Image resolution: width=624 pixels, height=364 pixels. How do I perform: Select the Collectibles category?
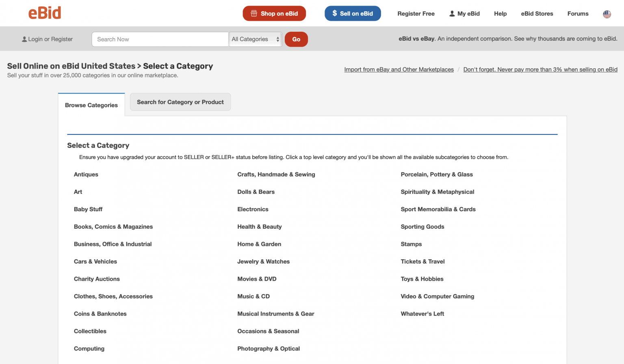coord(90,332)
